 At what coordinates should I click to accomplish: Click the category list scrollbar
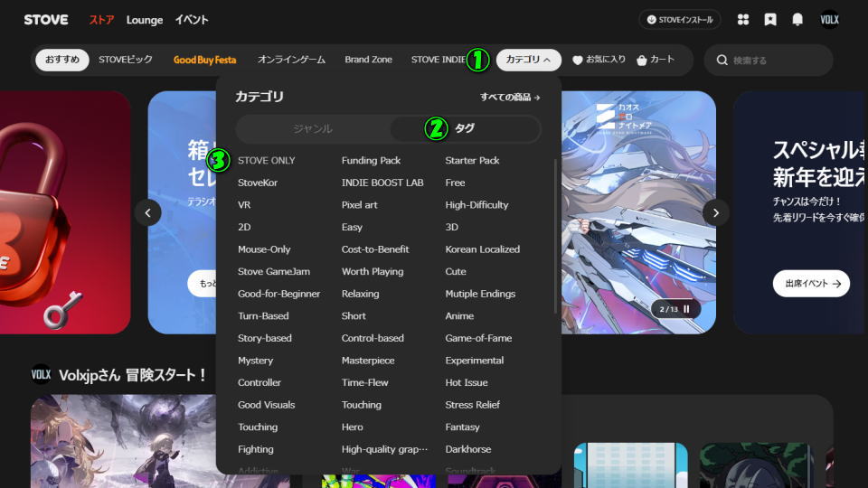555,235
